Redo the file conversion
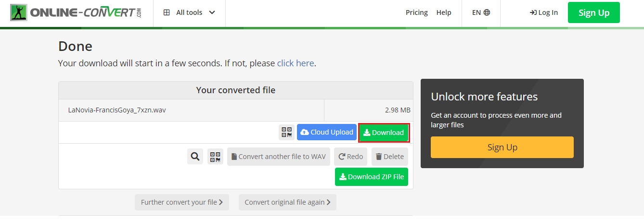 point(350,157)
